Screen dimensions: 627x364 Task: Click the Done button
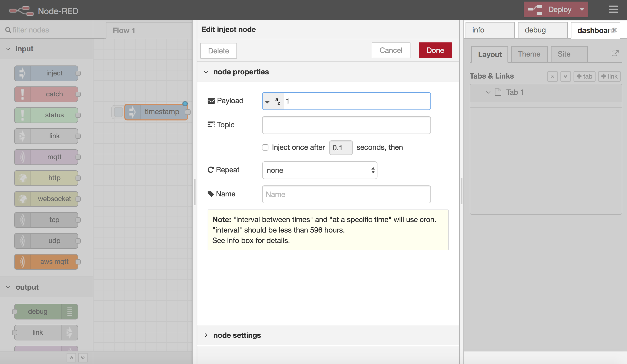point(435,50)
